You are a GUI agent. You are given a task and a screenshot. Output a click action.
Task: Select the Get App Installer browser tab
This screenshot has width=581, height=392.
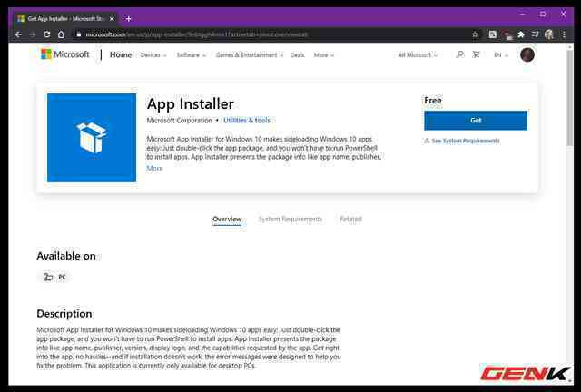(66, 18)
